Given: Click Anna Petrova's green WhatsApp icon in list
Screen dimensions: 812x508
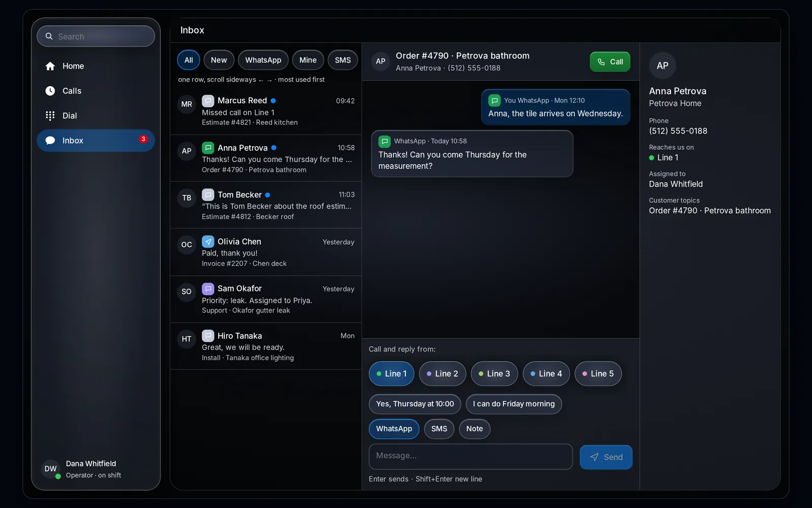Looking at the screenshot, I should click(x=208, y=148).
